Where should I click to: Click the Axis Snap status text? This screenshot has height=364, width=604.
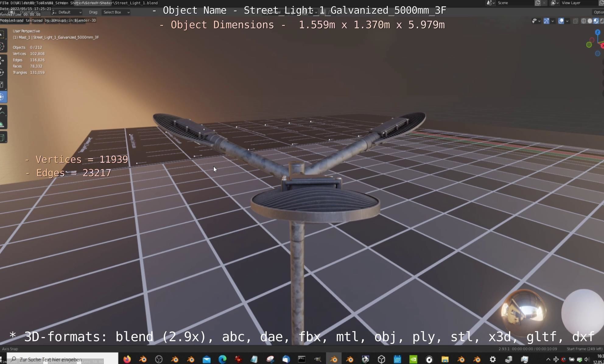(x=10, y=349)
